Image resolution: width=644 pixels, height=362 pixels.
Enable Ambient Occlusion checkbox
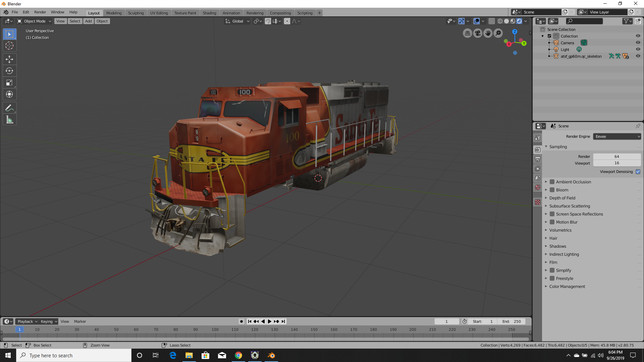552,182
